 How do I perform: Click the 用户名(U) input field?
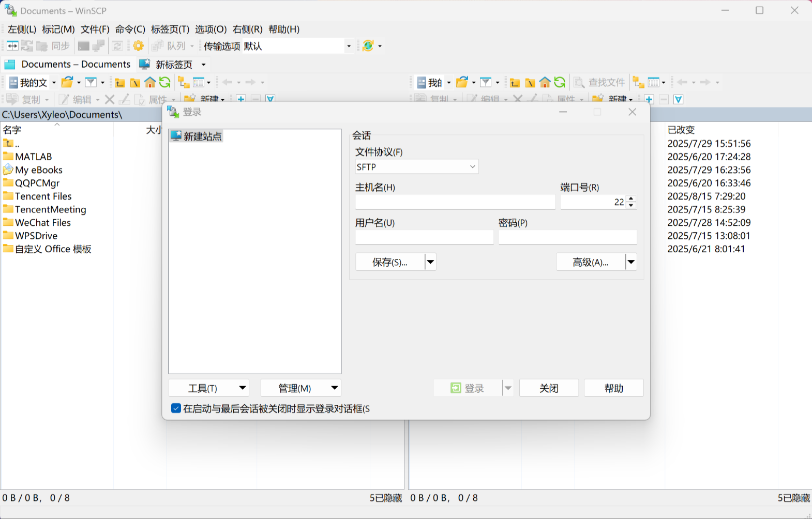tap(424, 237)
